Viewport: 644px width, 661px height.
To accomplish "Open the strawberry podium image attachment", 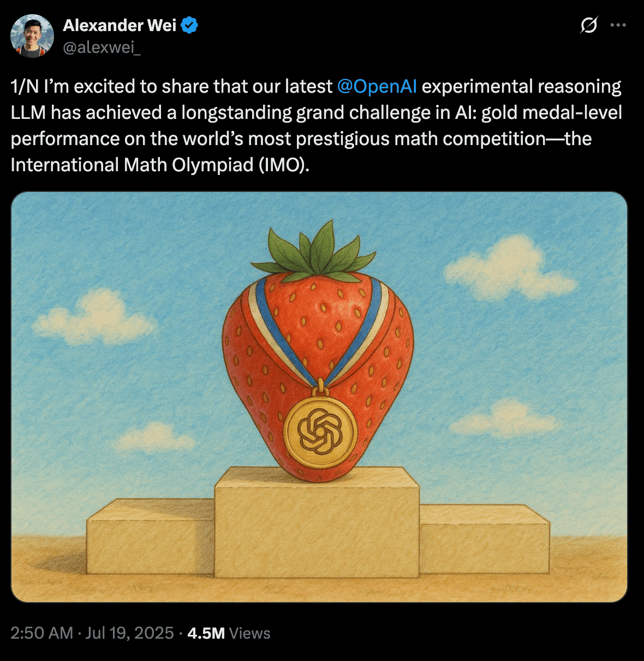I will (x=319, y=397).
